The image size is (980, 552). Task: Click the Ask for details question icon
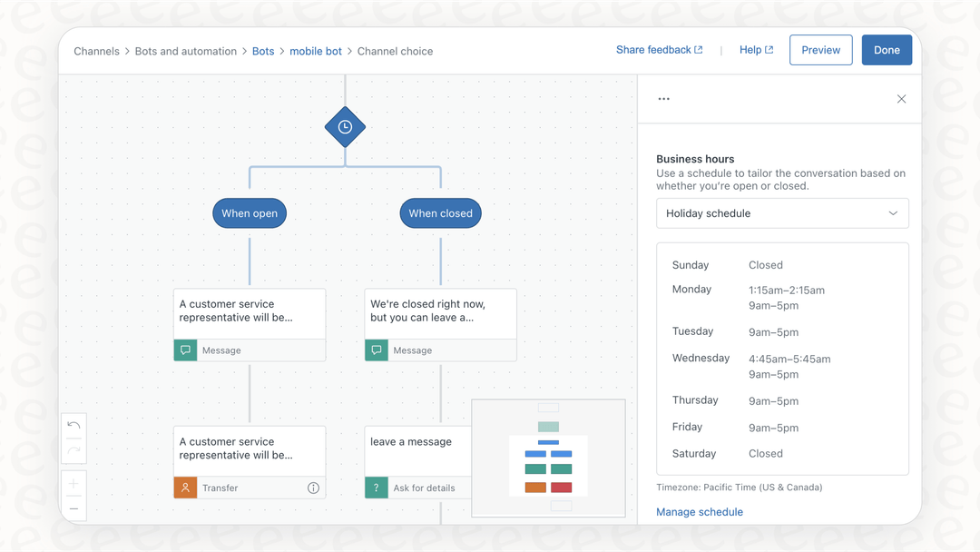click(377, 488)
